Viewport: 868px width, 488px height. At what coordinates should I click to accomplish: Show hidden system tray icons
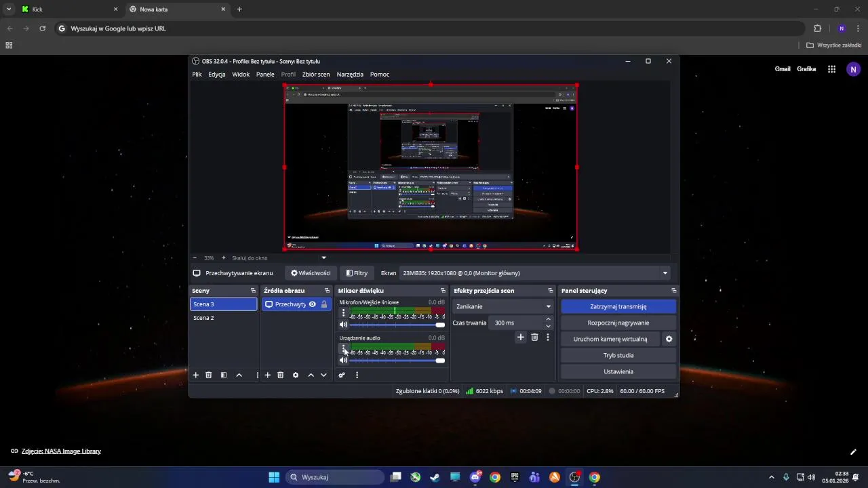click(x=771, y=477)
